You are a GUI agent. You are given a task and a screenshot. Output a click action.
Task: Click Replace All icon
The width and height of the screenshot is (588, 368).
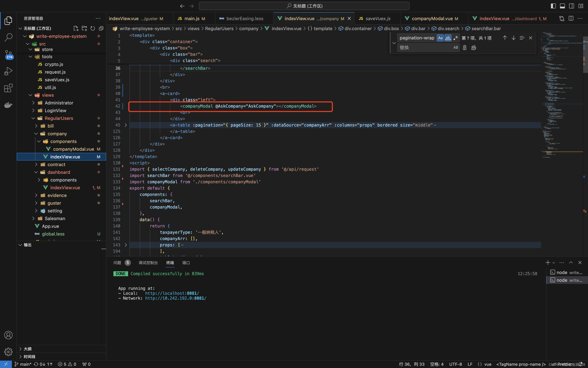click(x=474, y=48)
